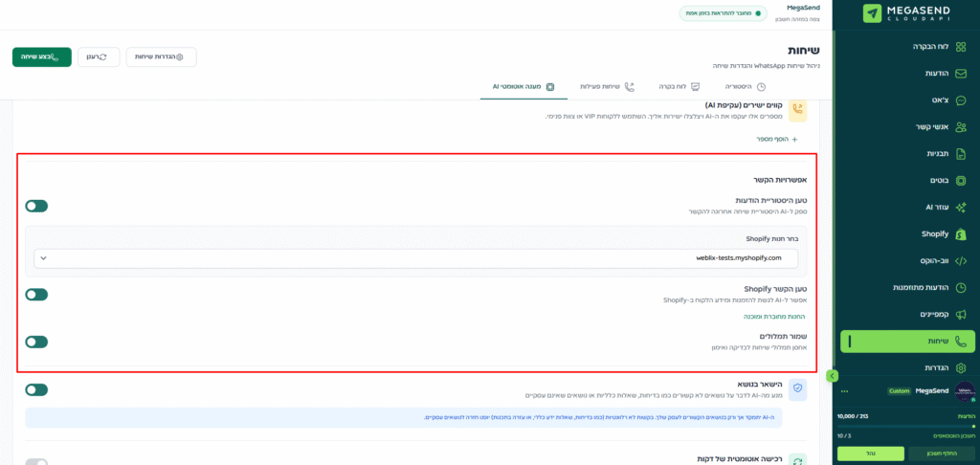Collapse the sidebar with the green arrow
Viewport: 980px width, 465px height.
click(833, 376)
